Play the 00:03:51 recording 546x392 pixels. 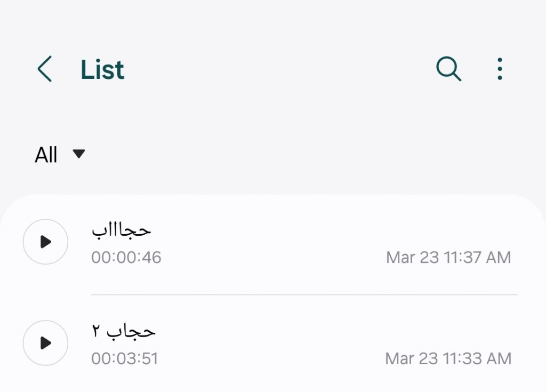[45, 343]
